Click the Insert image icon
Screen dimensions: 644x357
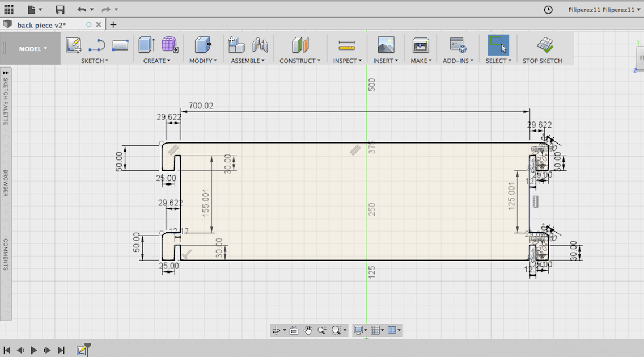(x=386, y=45)
